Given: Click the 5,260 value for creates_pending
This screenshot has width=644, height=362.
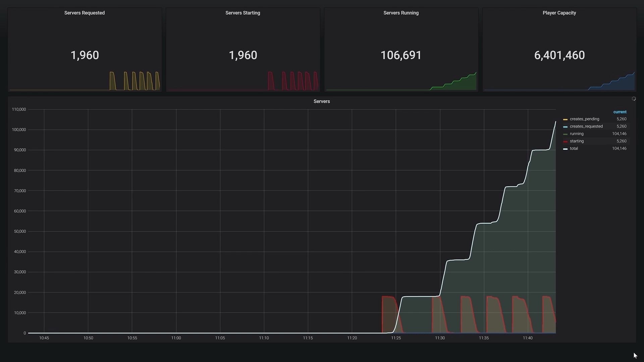Looking at the screenshot, I should 622,119.
